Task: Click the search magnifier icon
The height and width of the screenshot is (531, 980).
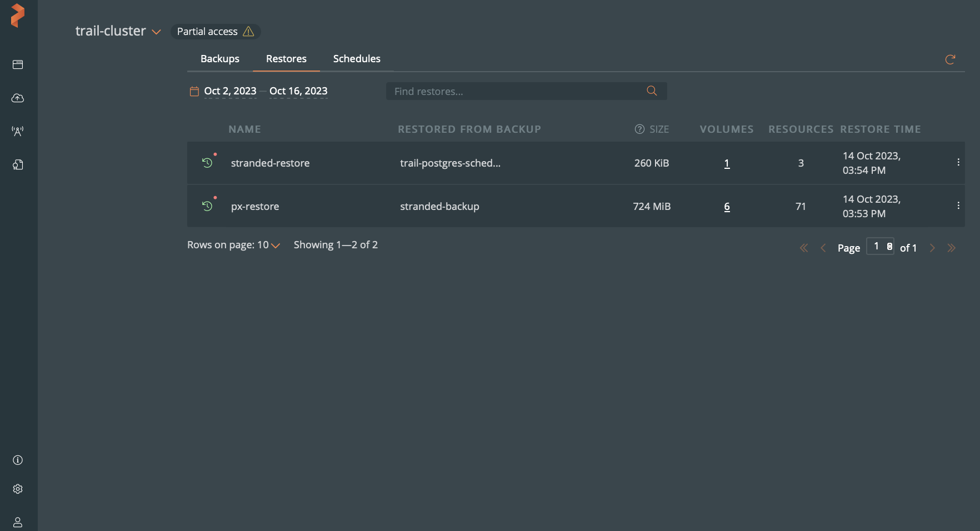Action: [x=652, y=91]
